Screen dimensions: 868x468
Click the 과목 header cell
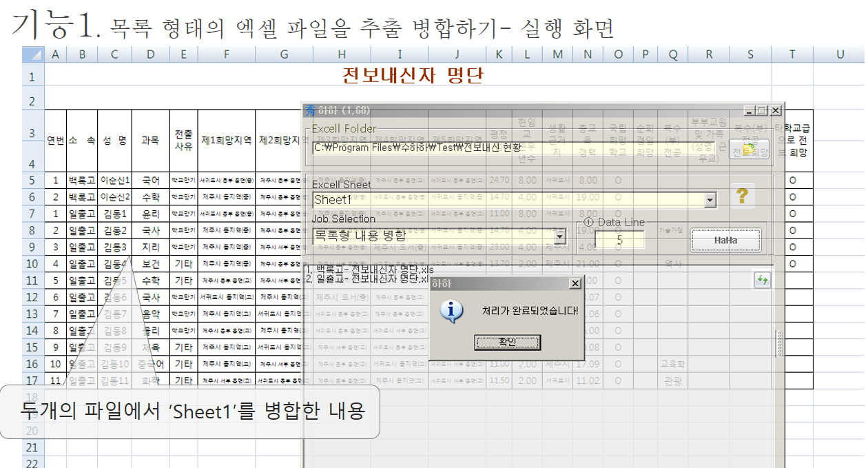[150, 141]
